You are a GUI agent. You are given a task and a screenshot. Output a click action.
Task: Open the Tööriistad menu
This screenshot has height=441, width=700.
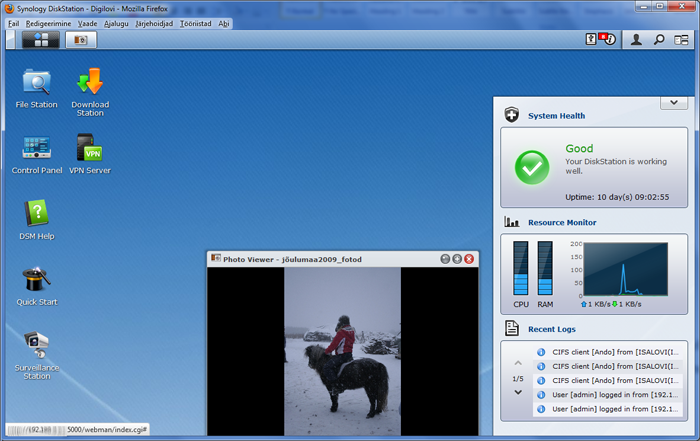196,24
